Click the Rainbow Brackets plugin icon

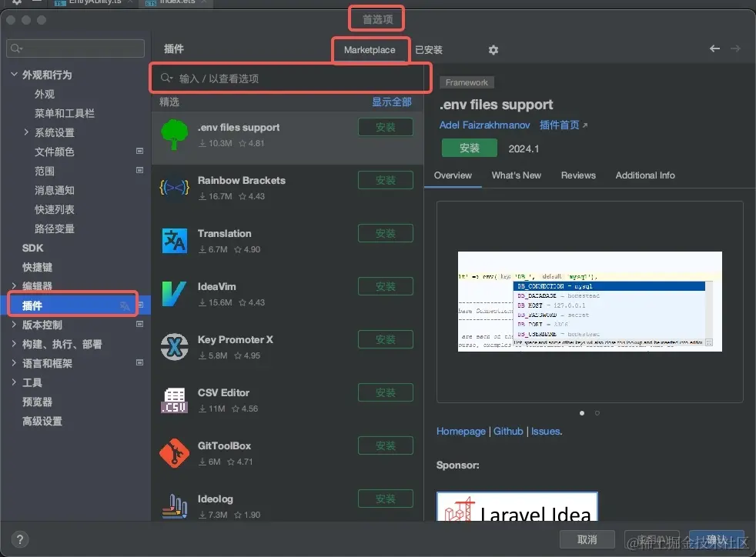point(174,188)
